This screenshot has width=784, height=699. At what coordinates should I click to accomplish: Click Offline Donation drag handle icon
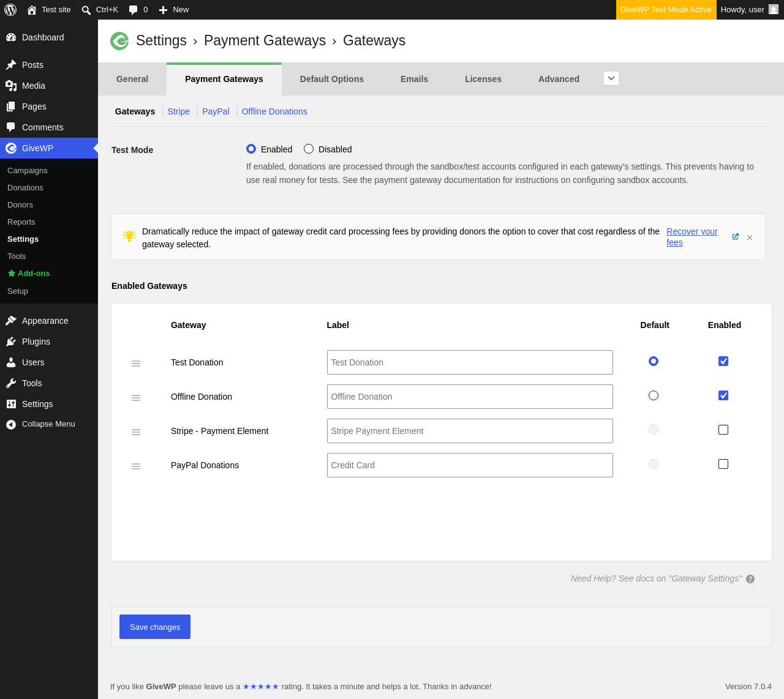point(136,398)
